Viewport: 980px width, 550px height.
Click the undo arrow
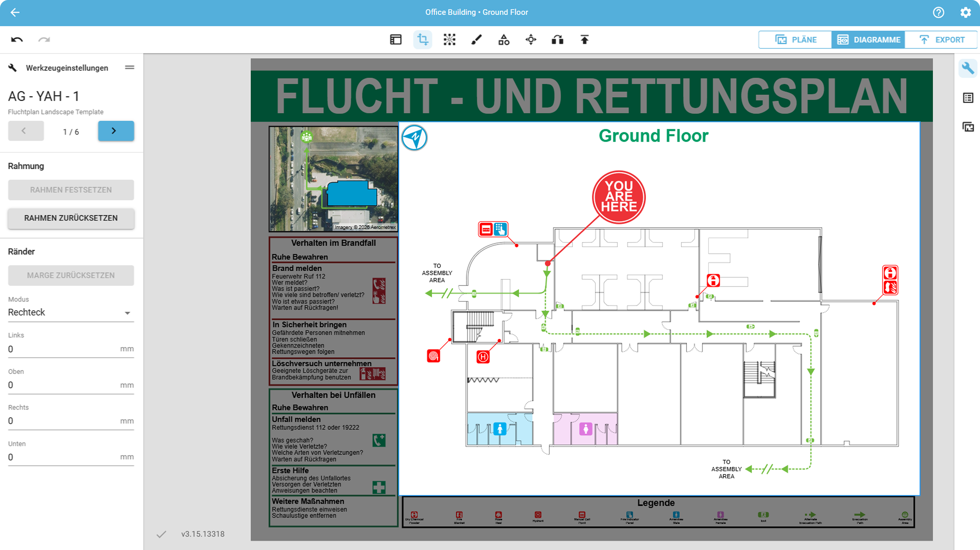coord(17,40)
